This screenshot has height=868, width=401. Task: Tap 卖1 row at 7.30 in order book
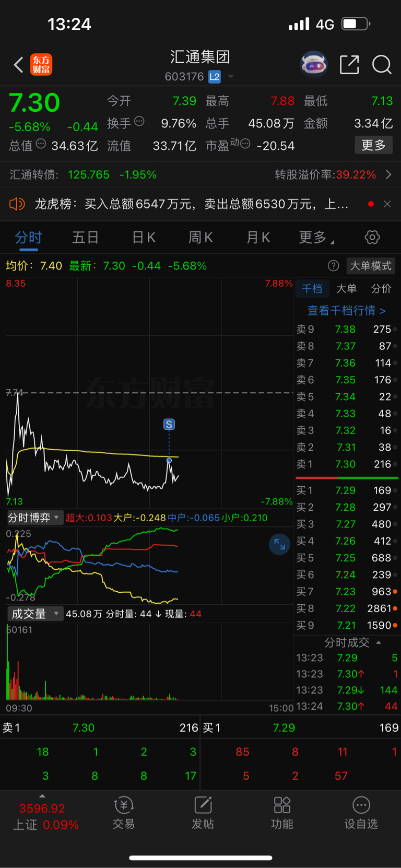(x=347, y=464)
